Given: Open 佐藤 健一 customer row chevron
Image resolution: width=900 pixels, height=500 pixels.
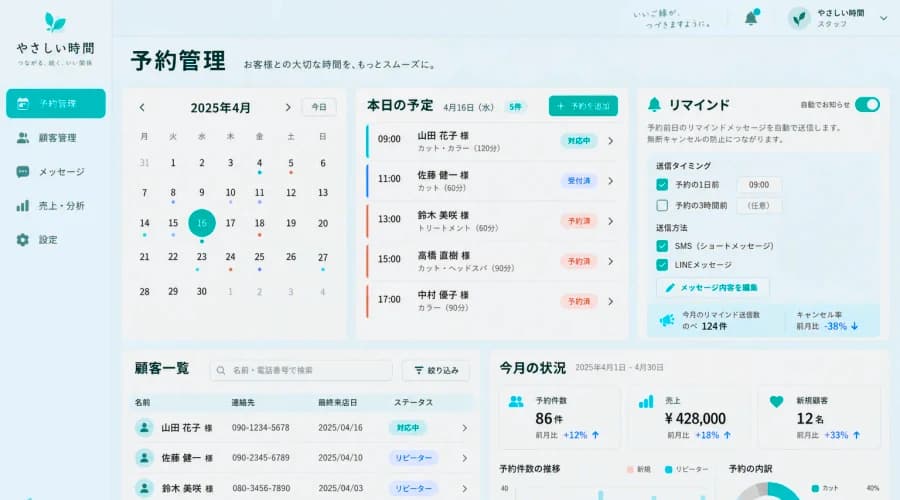Looking at the screenshot, I should tap(464, 458).
